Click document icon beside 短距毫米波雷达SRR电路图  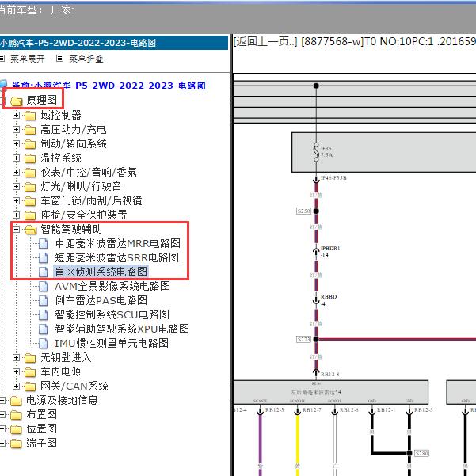[x=43, y=257]
